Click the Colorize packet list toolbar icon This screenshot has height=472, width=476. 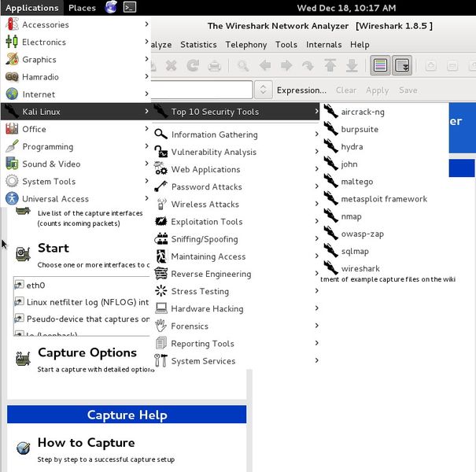pyautogui.click(x=380, y=65)
